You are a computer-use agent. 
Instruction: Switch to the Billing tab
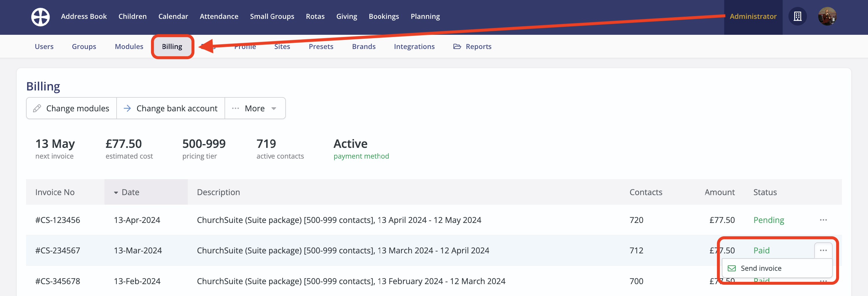coord(172,46)
